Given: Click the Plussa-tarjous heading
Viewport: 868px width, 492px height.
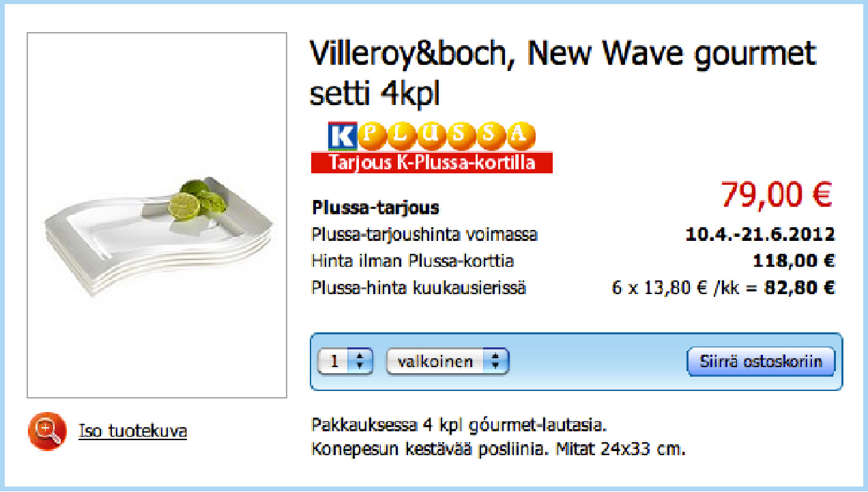Looking at the screenshot, I should coord(375,207).
